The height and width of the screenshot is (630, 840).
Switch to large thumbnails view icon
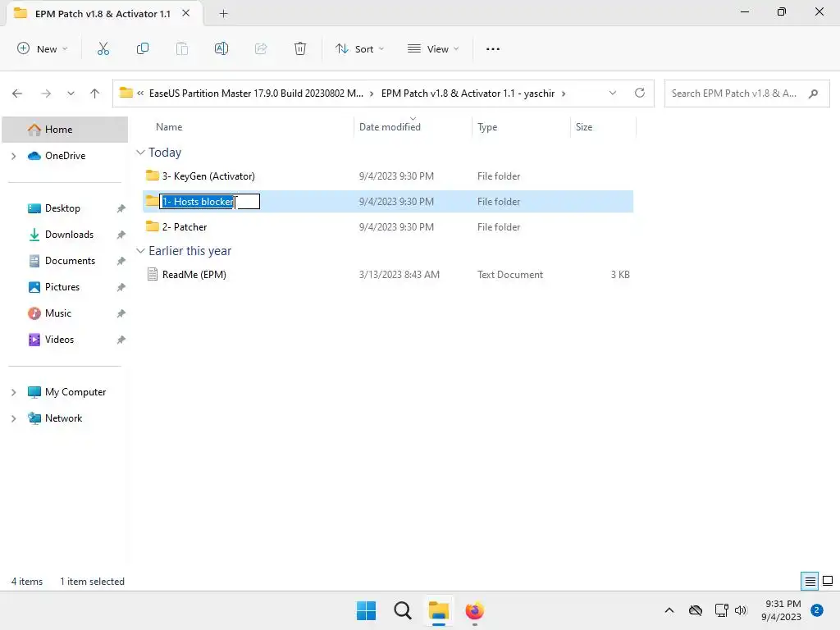(828, 581)
